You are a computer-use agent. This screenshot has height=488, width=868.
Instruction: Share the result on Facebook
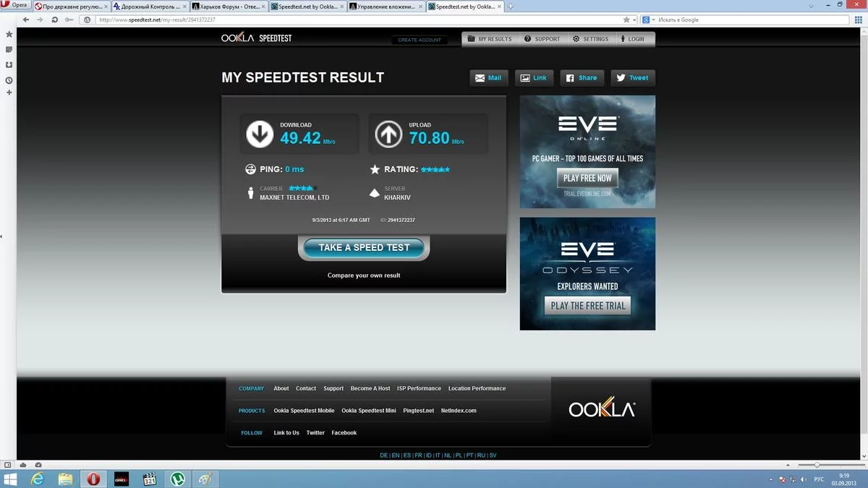[582, 78]
